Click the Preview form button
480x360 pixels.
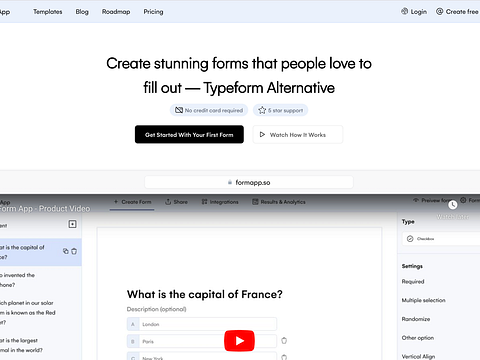pyautogui.click(x=433, y=200)
